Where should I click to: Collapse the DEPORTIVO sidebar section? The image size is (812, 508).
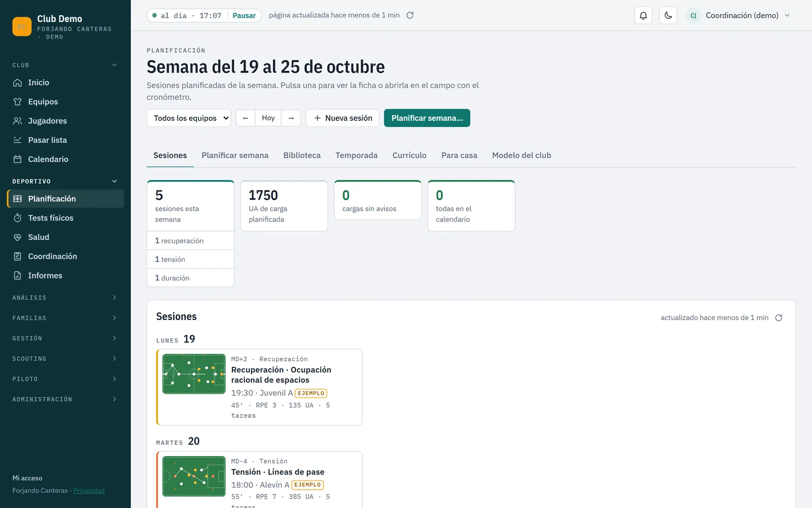(x=65, y=181)
